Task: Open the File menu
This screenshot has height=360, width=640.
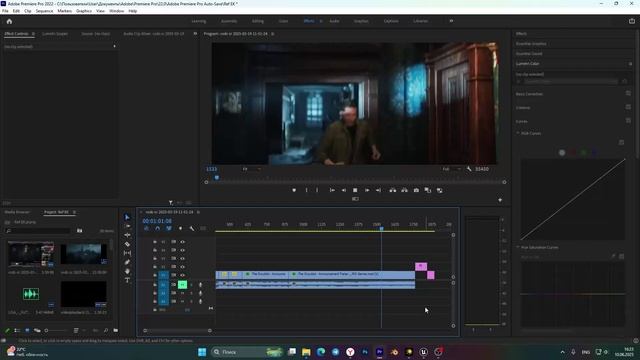Action: 5,11
